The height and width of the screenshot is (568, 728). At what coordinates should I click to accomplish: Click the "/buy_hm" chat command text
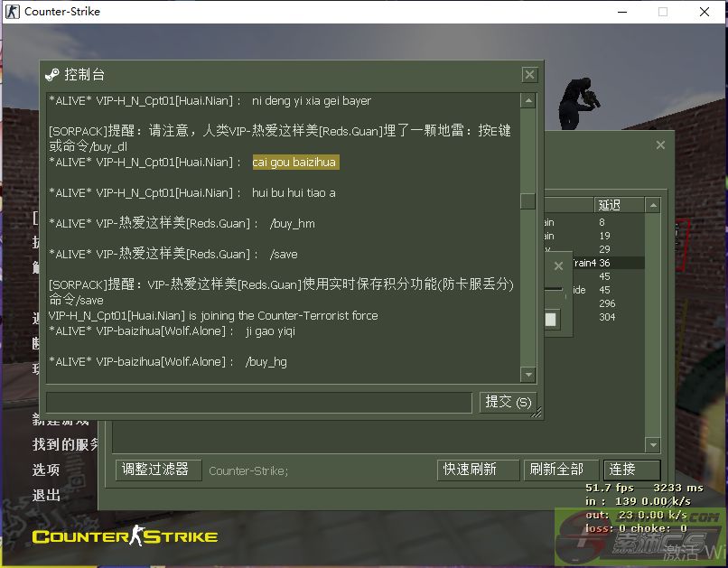pyautogui.click(x=292, y=224)
